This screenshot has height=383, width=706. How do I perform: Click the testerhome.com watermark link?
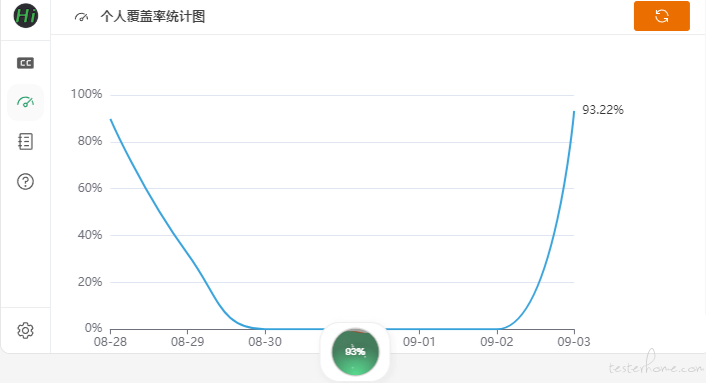[x=656, y=364]
